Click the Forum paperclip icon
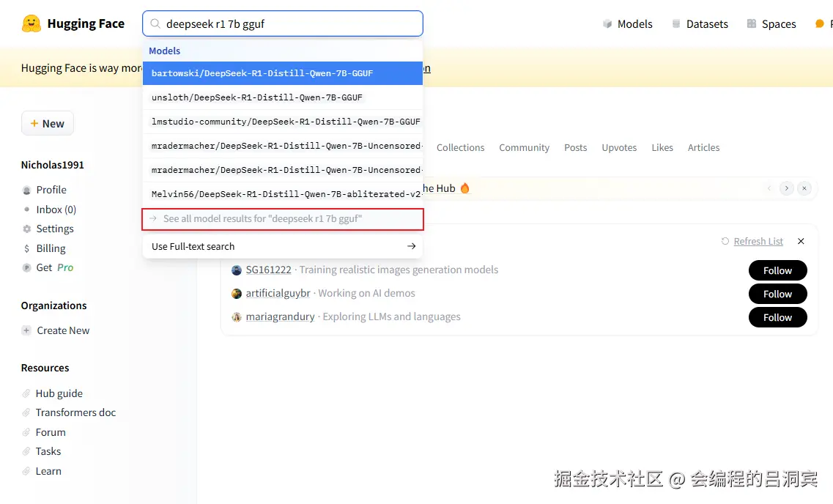 click(x=26, y=432)
